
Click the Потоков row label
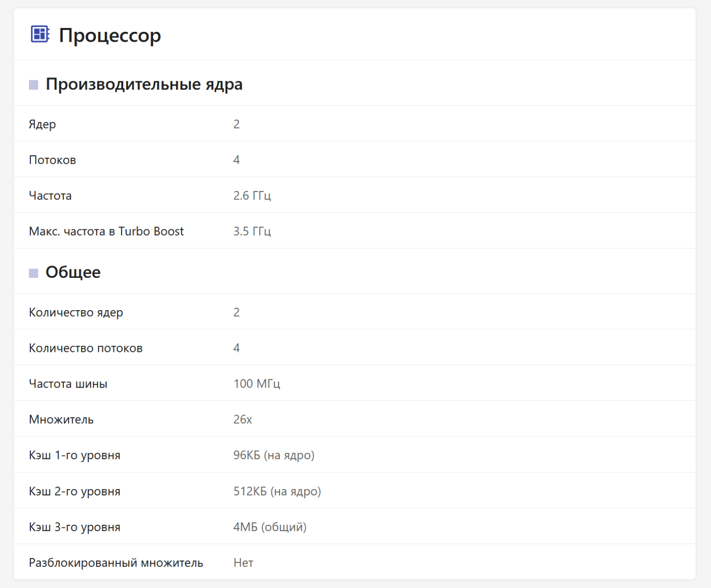point(52,160)
